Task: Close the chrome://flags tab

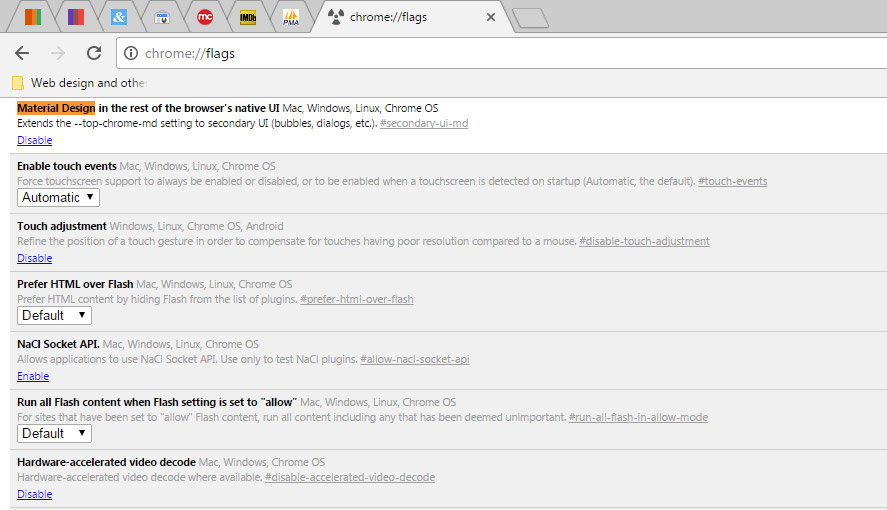Action: [x=491, y=17]
